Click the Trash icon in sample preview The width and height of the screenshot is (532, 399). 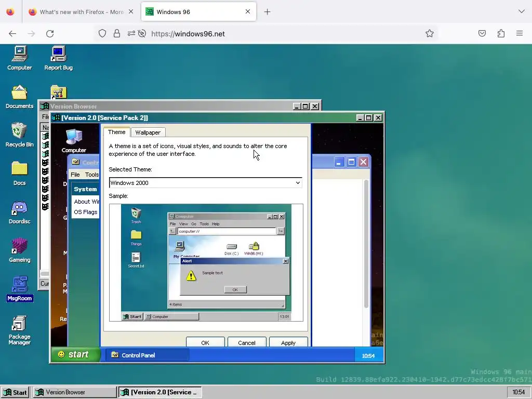point(136,216)
